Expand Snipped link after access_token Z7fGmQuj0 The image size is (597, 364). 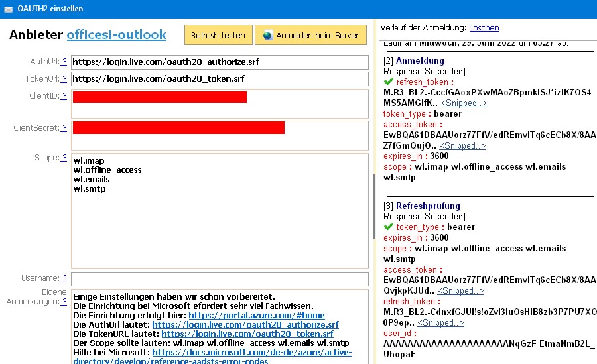point(462,145)
